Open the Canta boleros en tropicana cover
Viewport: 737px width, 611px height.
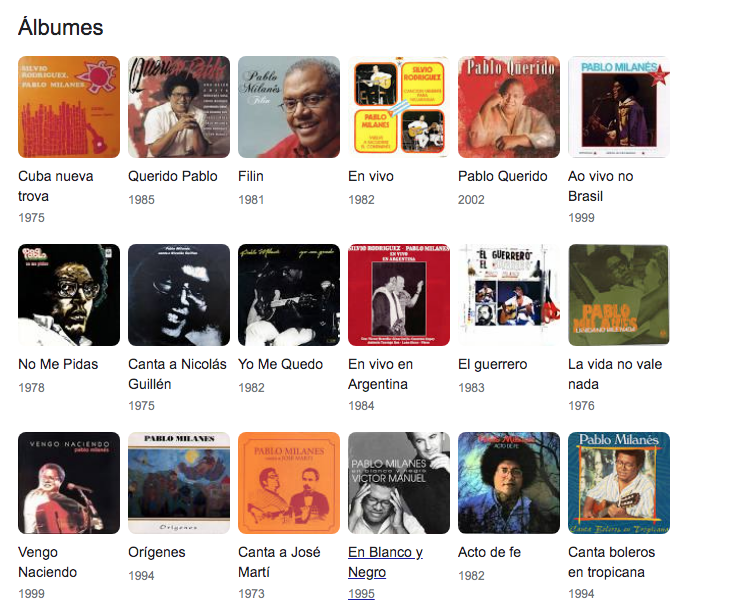click(x=619, y=483)
